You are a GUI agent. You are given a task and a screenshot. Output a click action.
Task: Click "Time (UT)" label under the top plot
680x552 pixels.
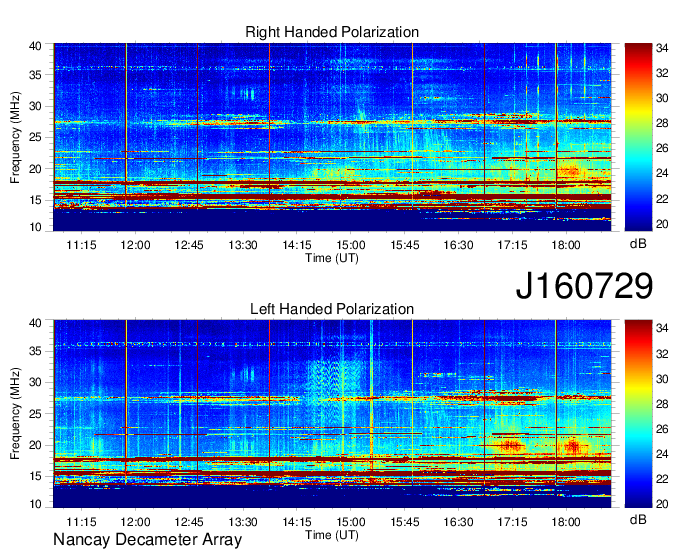pyautogui.click(x=332, y=258)
